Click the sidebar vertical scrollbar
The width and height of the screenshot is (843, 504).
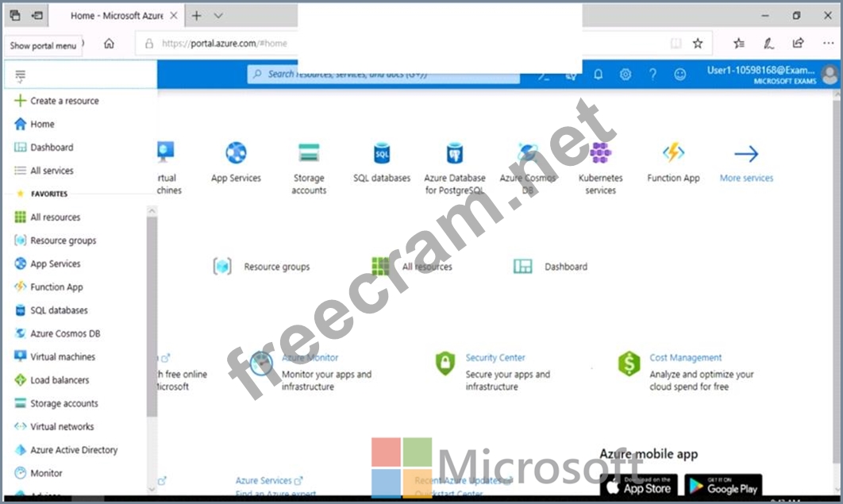pyautogui.click(x=152, y=317)
